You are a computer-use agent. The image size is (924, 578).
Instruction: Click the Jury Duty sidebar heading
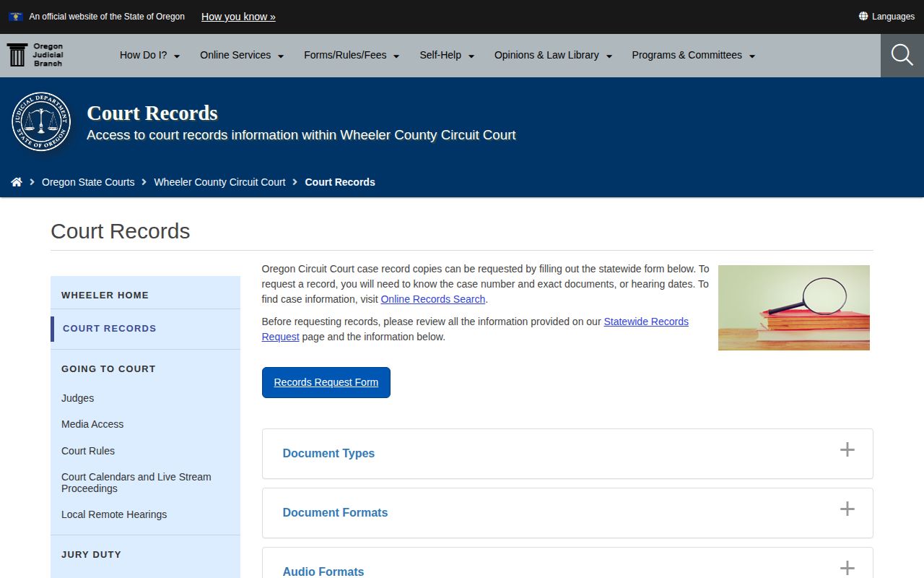tap(91, 554)
